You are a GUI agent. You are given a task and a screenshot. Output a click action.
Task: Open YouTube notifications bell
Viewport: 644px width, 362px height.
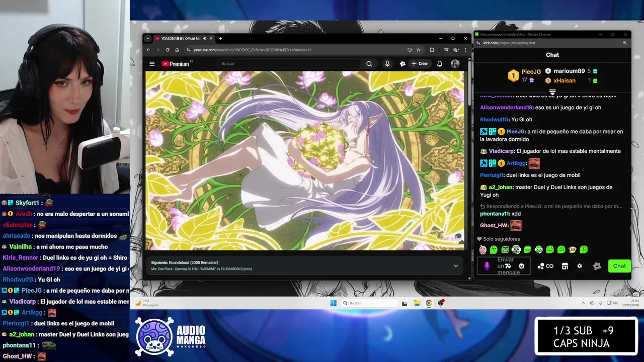[x=439, y=64]
